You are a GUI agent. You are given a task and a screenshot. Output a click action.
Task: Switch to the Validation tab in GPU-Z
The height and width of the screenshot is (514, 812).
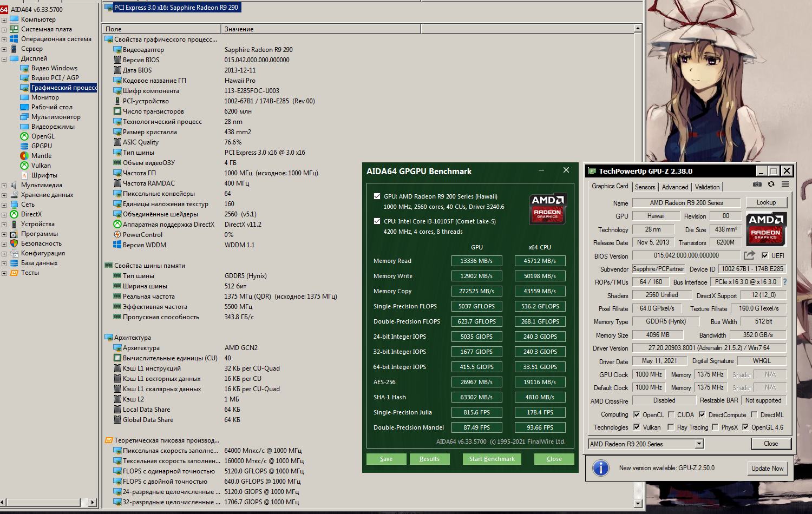click(x=707, y=187)
